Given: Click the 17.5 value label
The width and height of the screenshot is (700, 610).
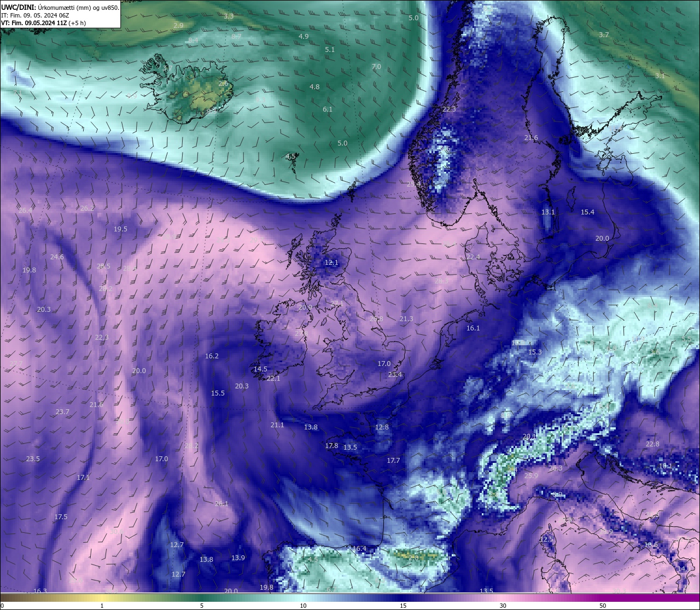Looking at the screenshot, I should pos(61,516).
